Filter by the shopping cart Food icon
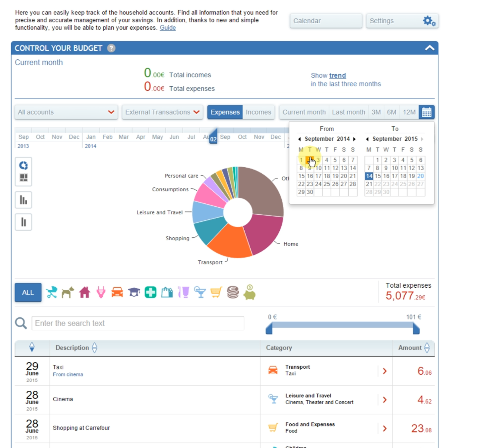Screen dimensions: 485x448 pos(216,293)
